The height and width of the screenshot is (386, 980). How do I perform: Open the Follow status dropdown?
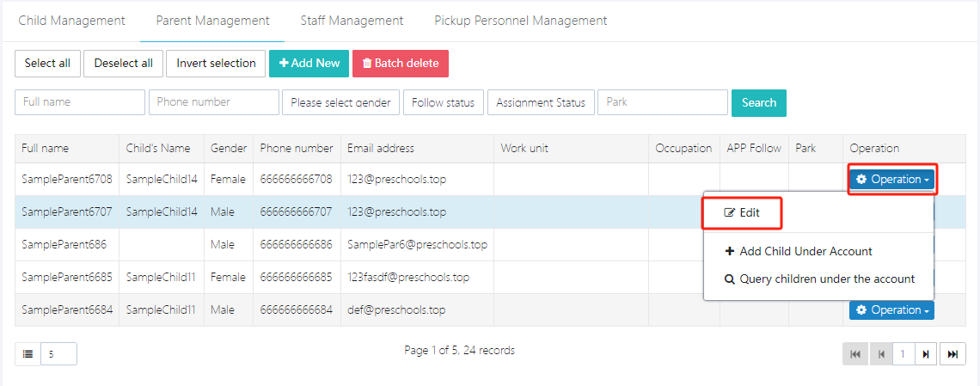(x=443, y=102)
